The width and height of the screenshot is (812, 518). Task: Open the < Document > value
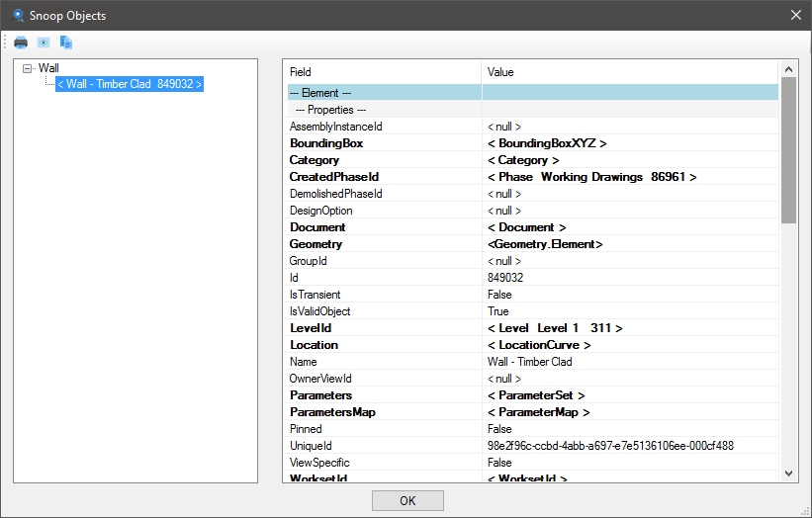click(x=526, y=227)
